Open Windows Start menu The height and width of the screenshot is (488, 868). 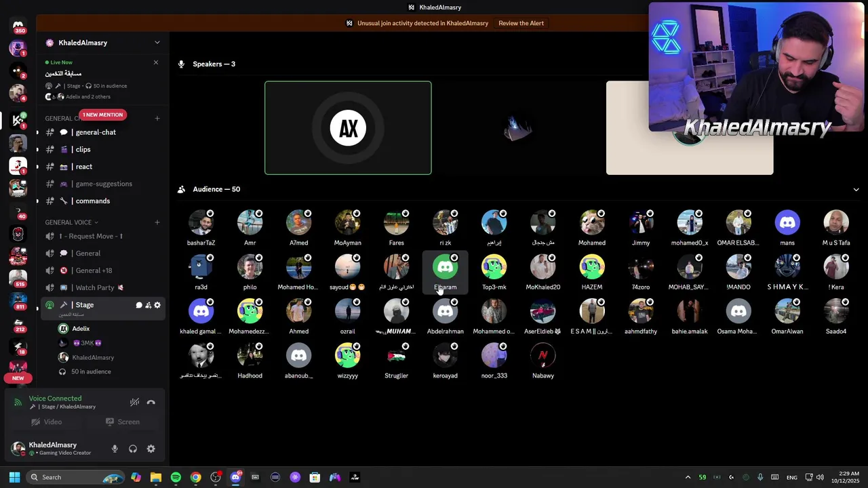point(14,477)
